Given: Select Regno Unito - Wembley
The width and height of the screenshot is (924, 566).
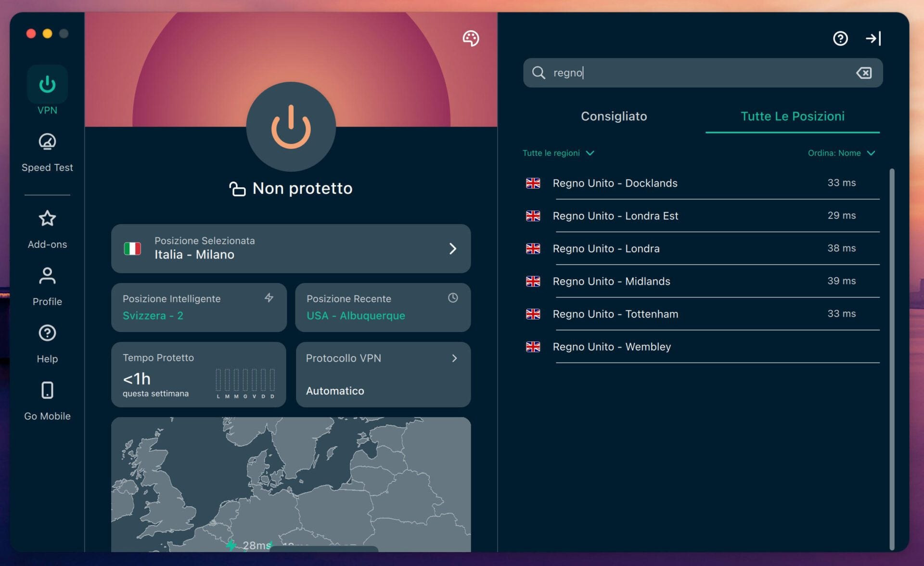Looking at the screenshot, I should [x=703, y=347].
